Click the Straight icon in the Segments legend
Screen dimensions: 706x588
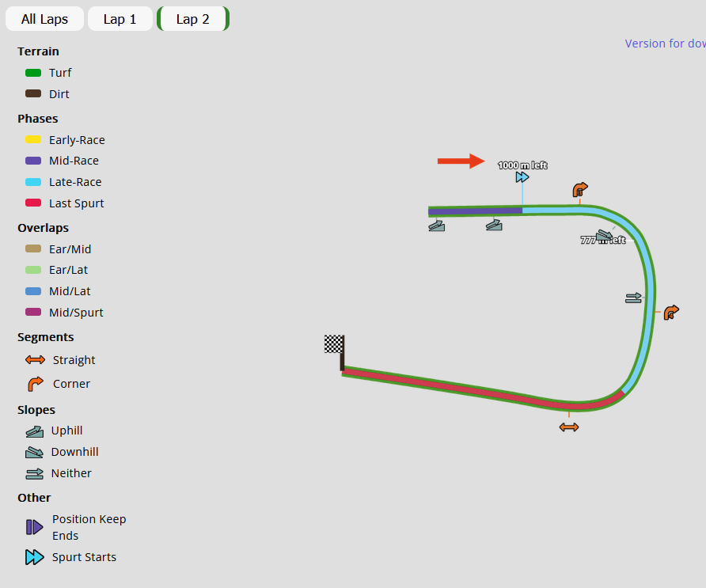[35, 360]
